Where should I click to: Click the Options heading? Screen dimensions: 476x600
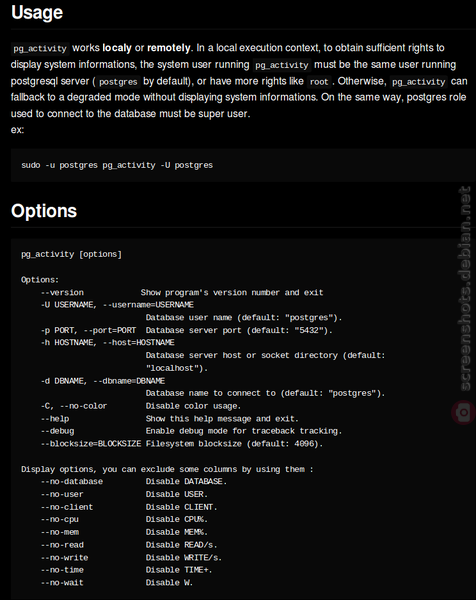[44, 211]
